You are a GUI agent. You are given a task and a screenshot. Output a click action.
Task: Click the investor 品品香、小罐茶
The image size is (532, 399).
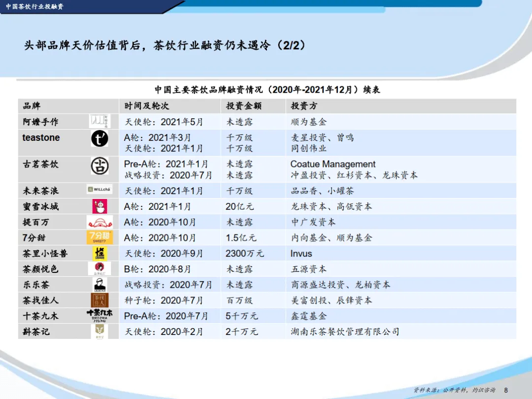[x=322, y=191]
